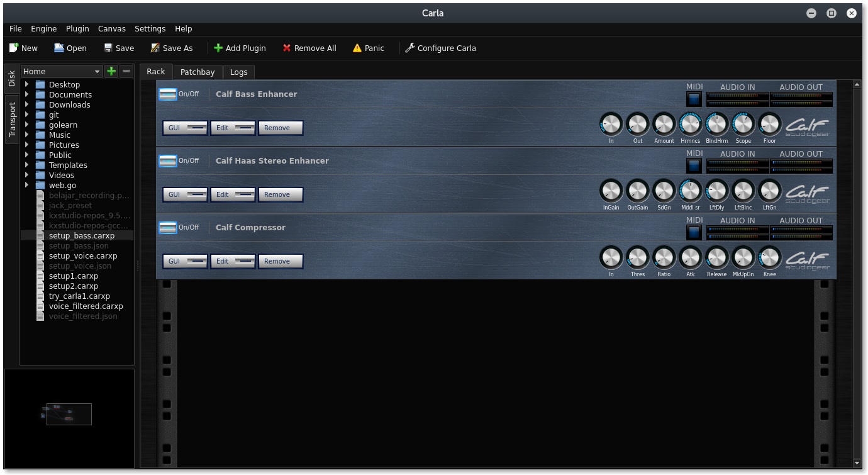Open Configure Carla via the wrench icon
This screenshot has height=475, width=868.
click(x=411, y=48)
